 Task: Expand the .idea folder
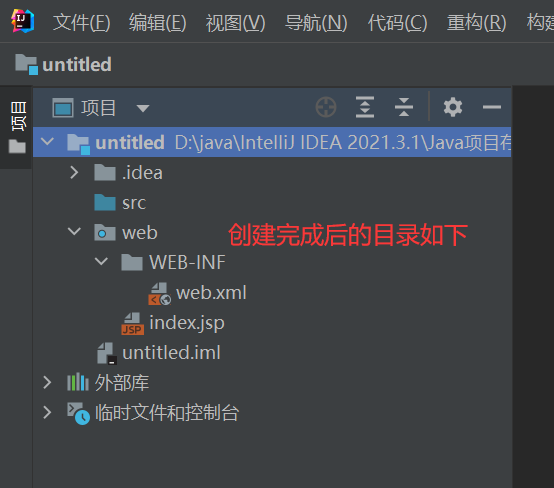point(74,172)
